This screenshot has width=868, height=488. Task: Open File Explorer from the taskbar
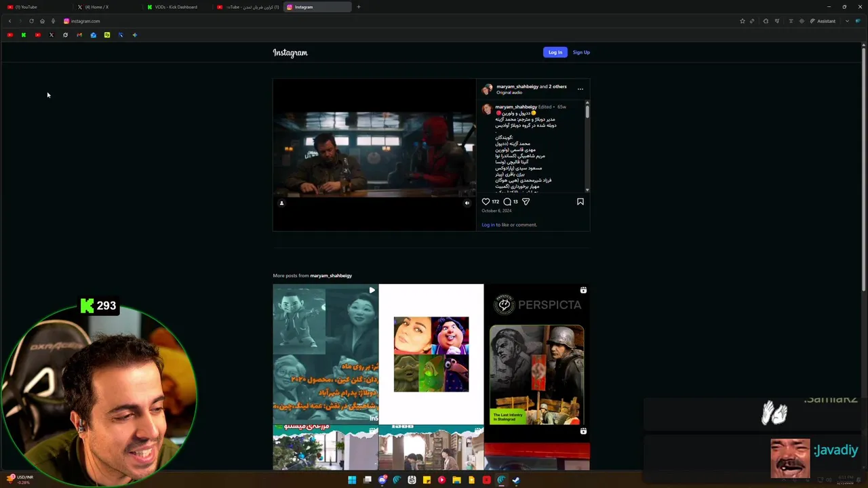coord(456,480)
